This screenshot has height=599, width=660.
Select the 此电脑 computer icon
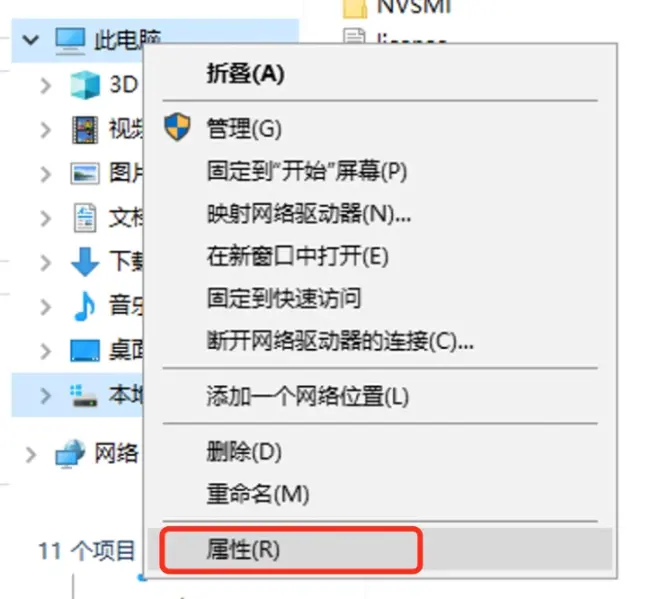click(x=70, y=41)
